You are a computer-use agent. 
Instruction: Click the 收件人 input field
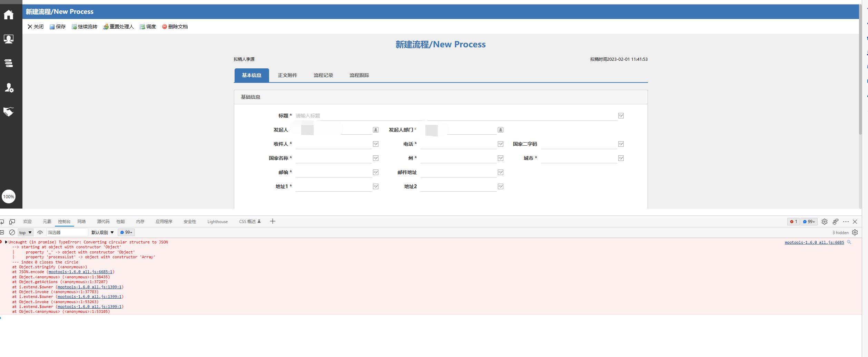tap(334, 144)
